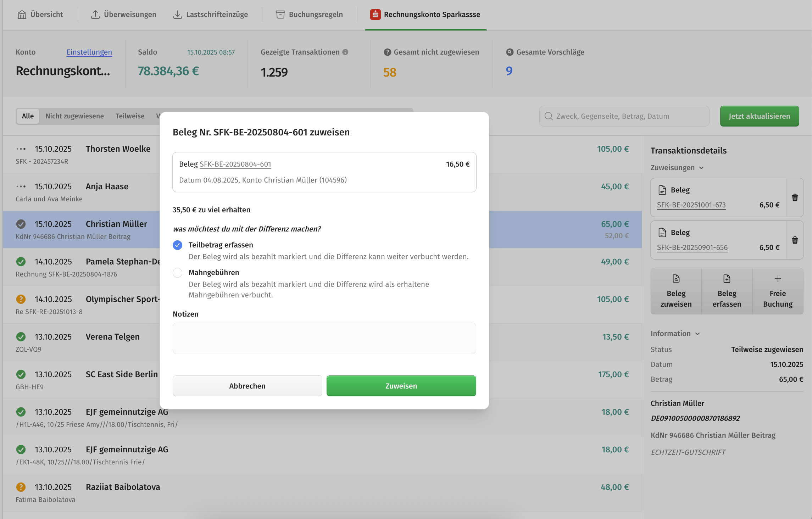
Task: Click the orange question status icon for Raziiat Baibolatova
Action: 21,487
